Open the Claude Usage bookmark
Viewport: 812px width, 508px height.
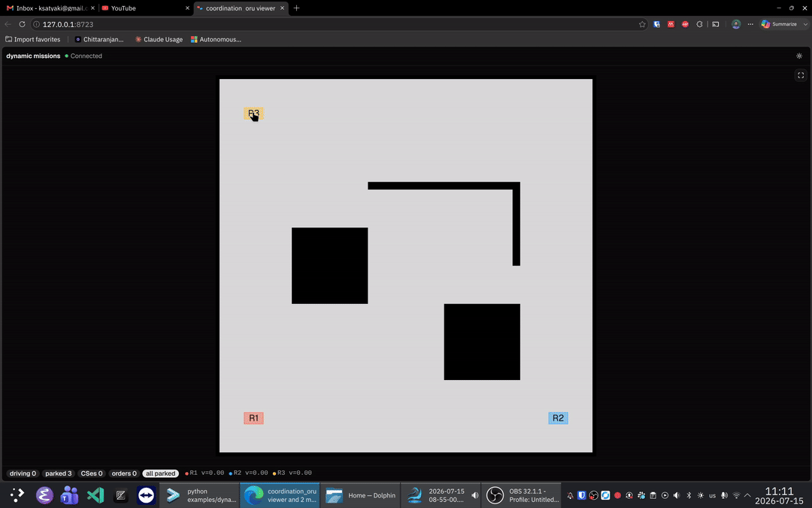click(x=159, y=39)
